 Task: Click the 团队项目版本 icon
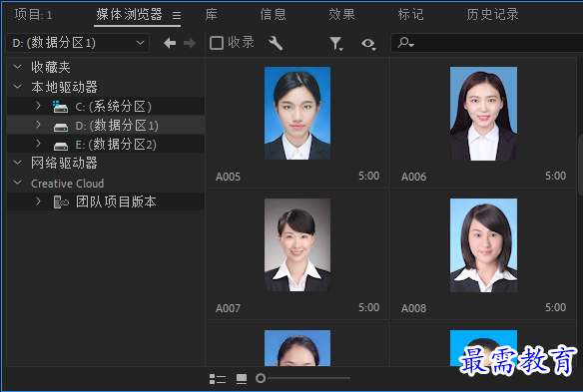61,202
